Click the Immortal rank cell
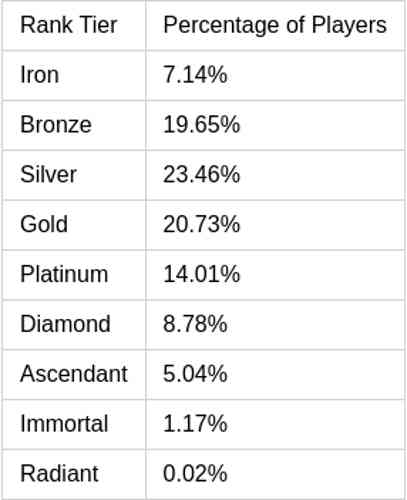The width and height of the screenshot is (407, 500). point(74,424)
